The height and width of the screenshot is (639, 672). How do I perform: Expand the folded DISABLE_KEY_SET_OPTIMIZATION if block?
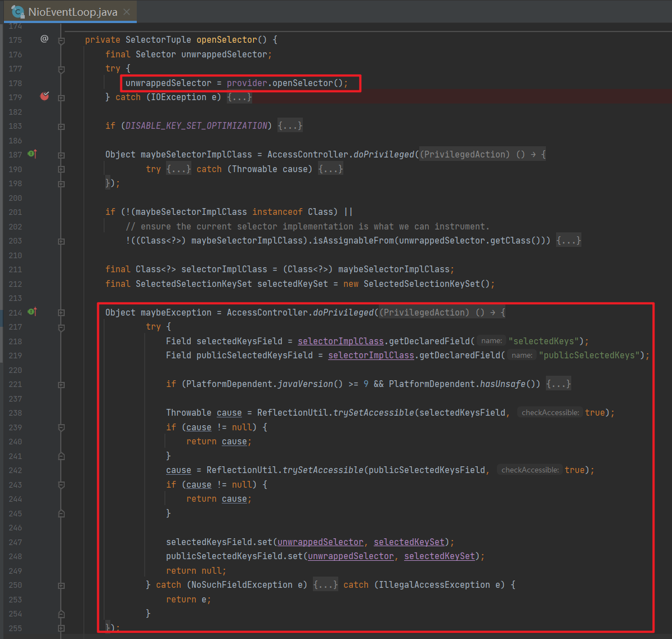290,126
